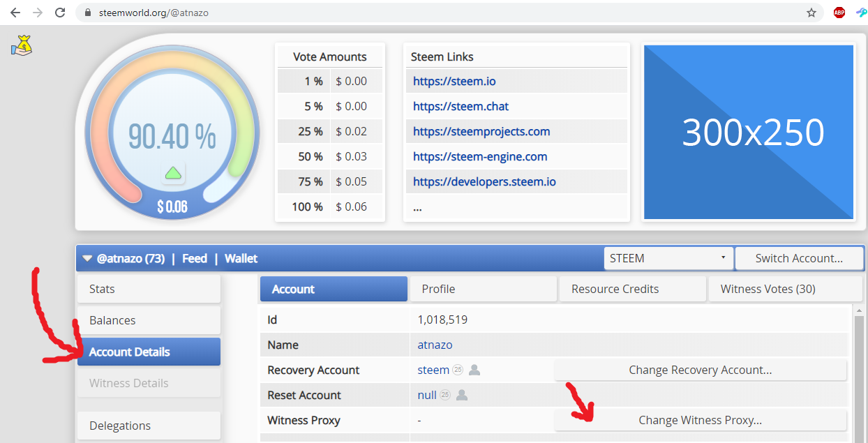868x443 pixels.
Task: Reload the page with the refresh icon
Action: pyautogui.click(x=60, y=13)
